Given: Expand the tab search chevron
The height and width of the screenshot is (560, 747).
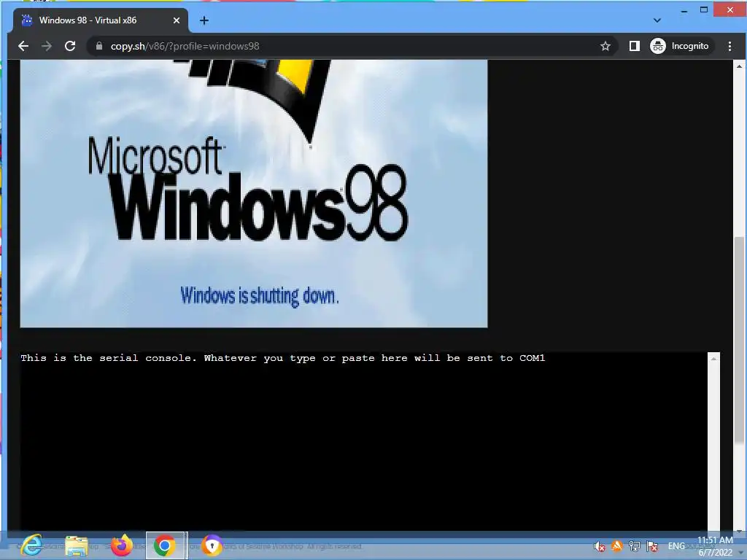Looking at the screenshot, I should [657, 20].
